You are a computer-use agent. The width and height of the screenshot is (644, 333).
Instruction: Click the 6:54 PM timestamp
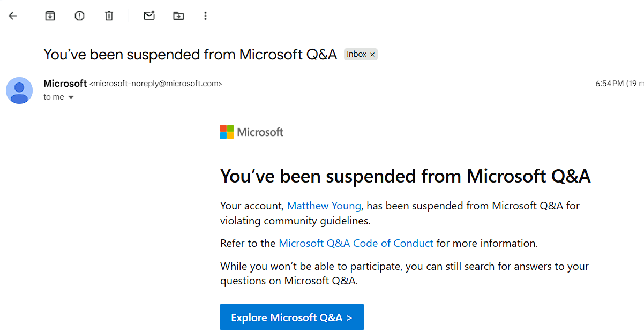[x=610, y=84]
